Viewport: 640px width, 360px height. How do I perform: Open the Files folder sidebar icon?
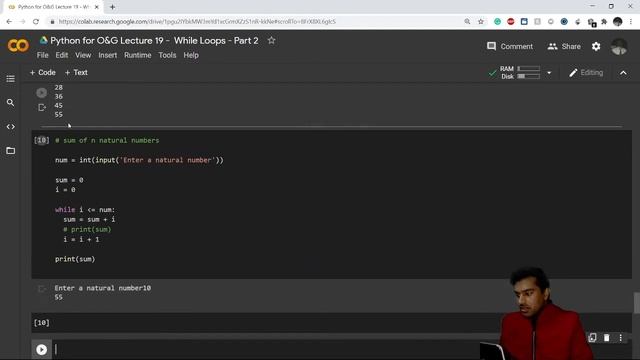point(11,151)
